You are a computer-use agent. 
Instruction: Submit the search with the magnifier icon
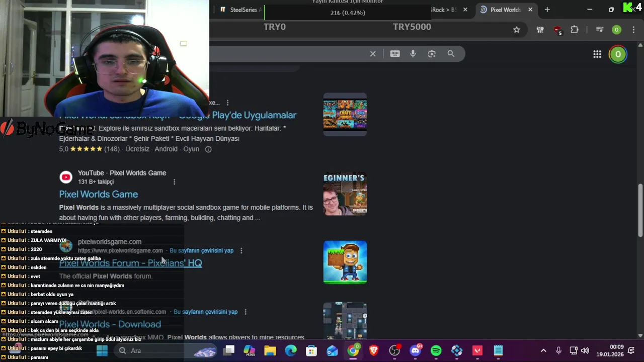click(x=451, y=54)
